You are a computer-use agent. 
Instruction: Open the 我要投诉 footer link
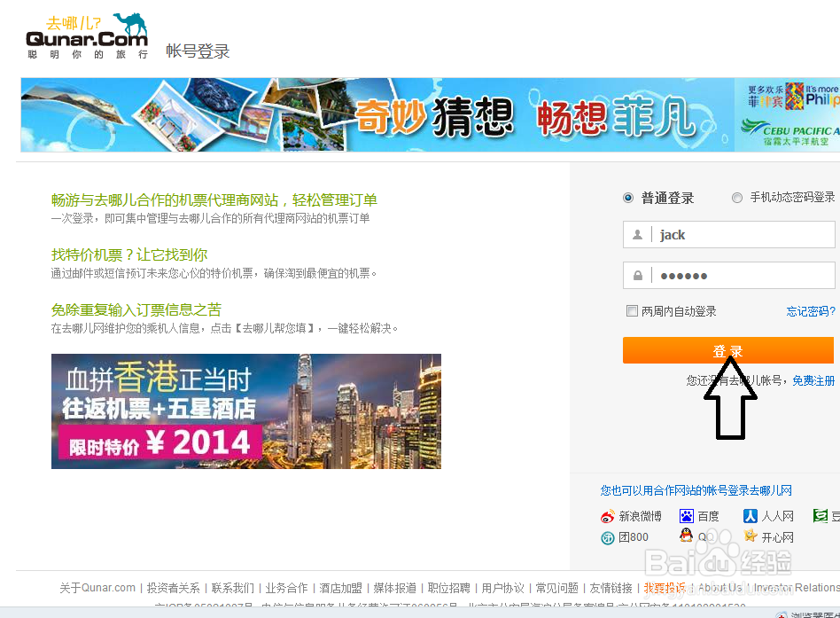click(665, 588)
